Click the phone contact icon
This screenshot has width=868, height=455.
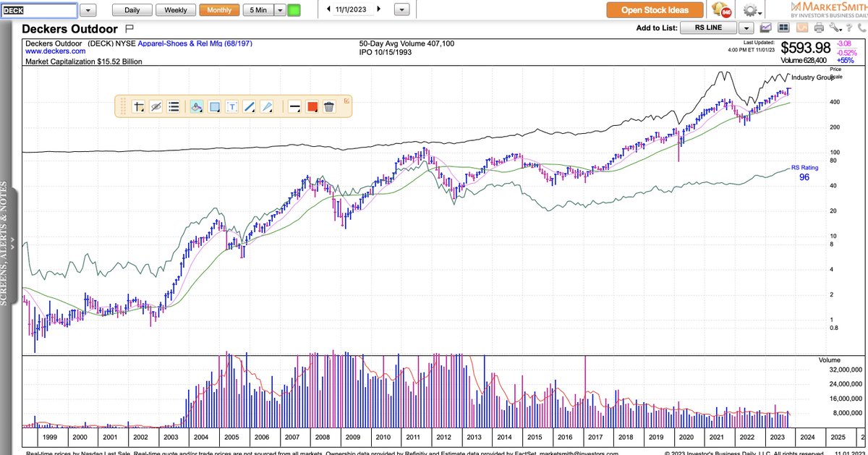862,28
